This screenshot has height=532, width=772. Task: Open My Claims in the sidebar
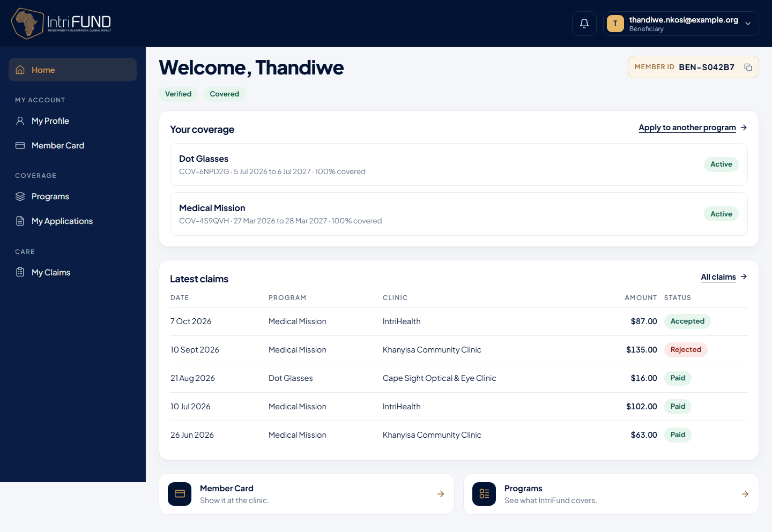click(73, 273)
